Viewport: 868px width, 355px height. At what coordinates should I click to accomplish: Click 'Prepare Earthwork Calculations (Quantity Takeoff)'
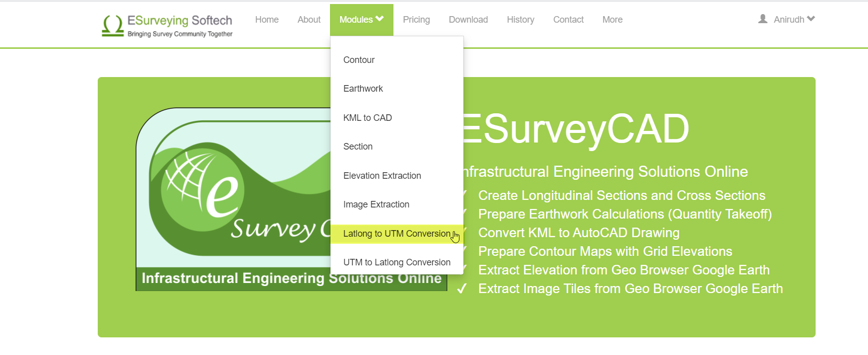(x=625, y=214)
